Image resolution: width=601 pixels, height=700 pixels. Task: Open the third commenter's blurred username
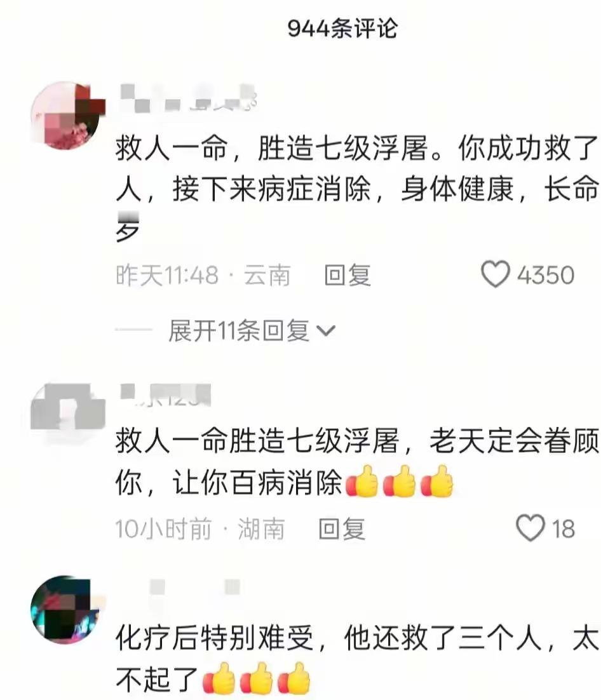194,586
